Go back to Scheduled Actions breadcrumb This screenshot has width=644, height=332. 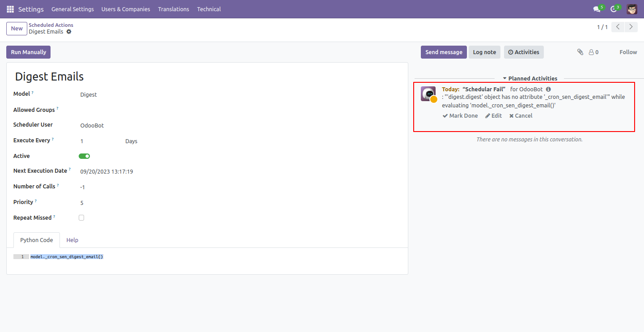click(51, 25)
